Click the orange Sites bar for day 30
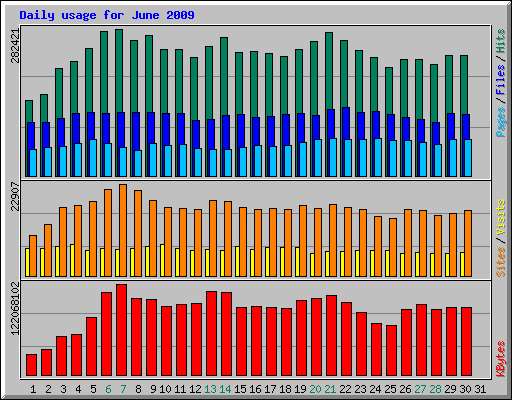This screenshot has height=400, width=512. point(468,243)
